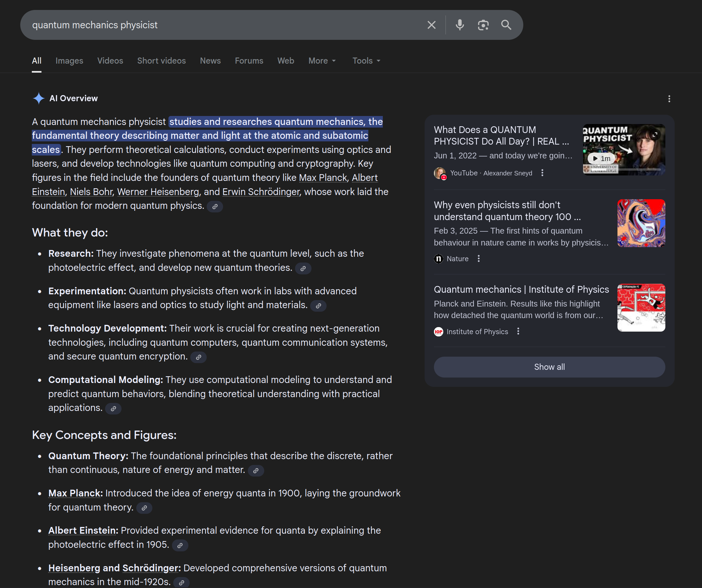Screen dimensions: 702x588
Task: Click the 'What they do:' heading
Action: tap(70, 233)
